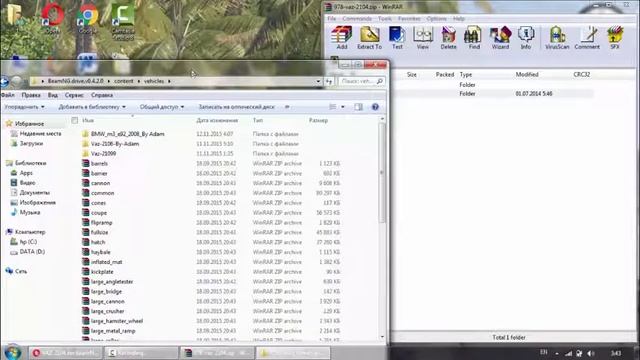The width and height of the screenshot is (640, 360).
Task: Open the Справка menu in Explorer
Action: coord(102,95)
